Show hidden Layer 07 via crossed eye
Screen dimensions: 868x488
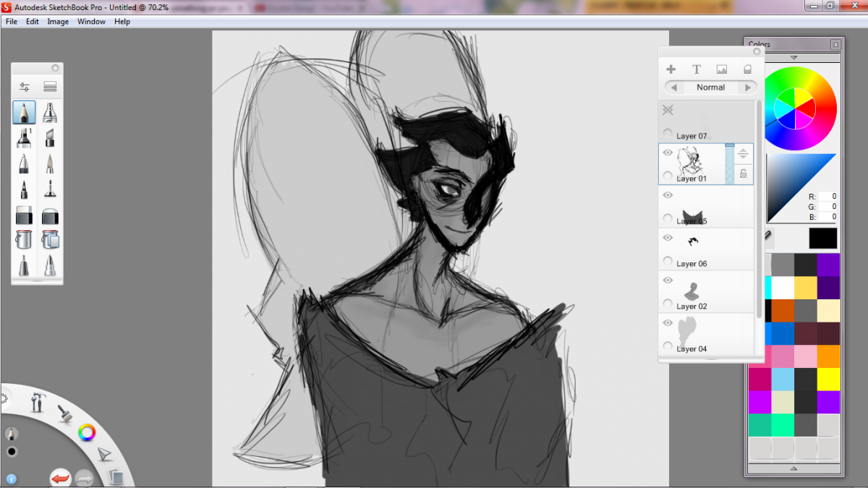[668, 110]
